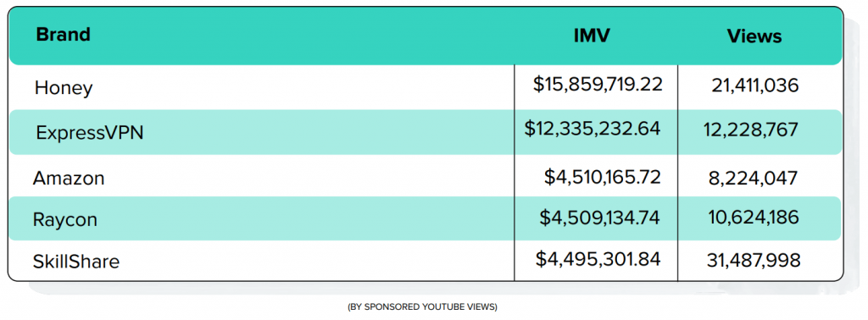The image size is (868, 320).
Task: Click the teal table header bar
Action: [x=426, y=36]
